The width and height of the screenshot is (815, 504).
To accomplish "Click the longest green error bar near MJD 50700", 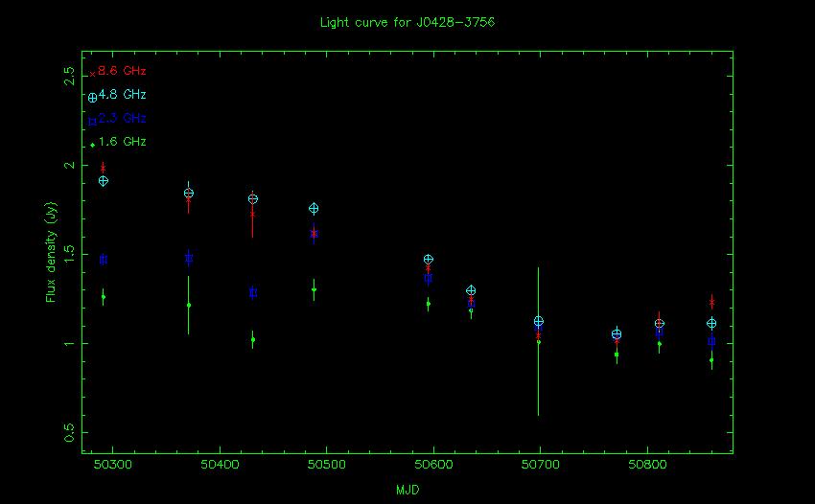I will (x=539, y=341).
